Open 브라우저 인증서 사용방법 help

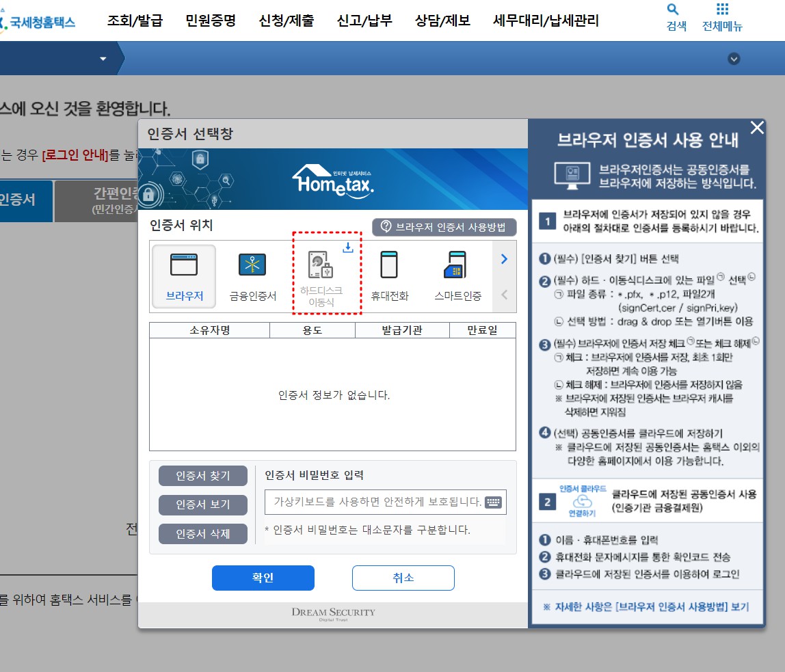[444, 227]
